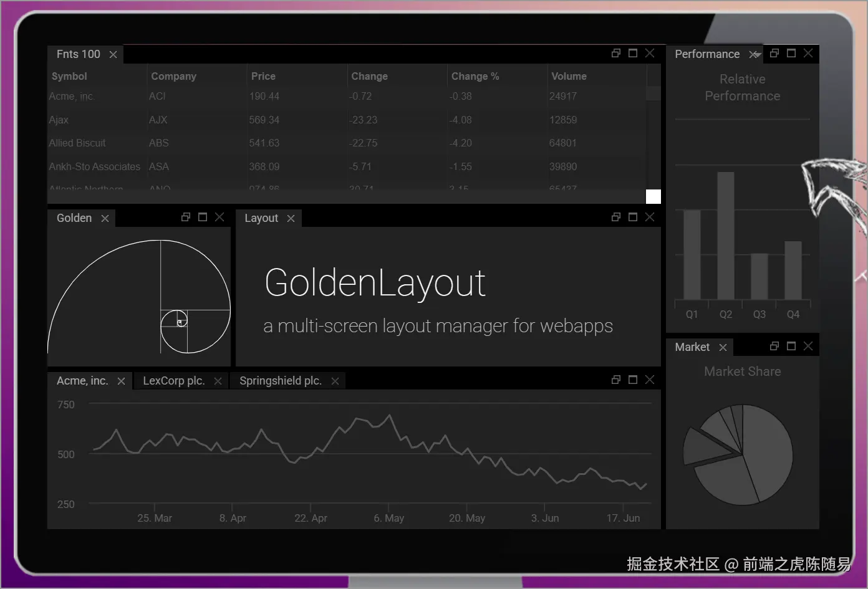Select the Market tab
The width and height of the screenshot is (868, 589).
coord(692,347)
